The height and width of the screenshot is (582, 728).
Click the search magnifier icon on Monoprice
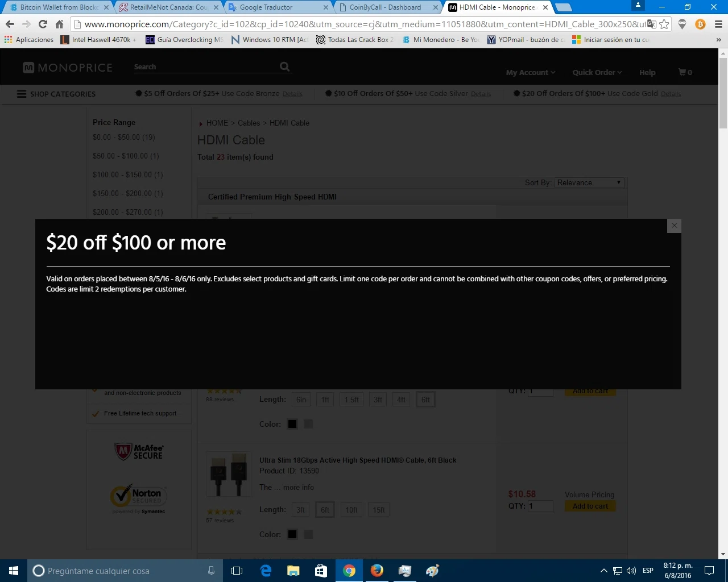coord(284,66)
